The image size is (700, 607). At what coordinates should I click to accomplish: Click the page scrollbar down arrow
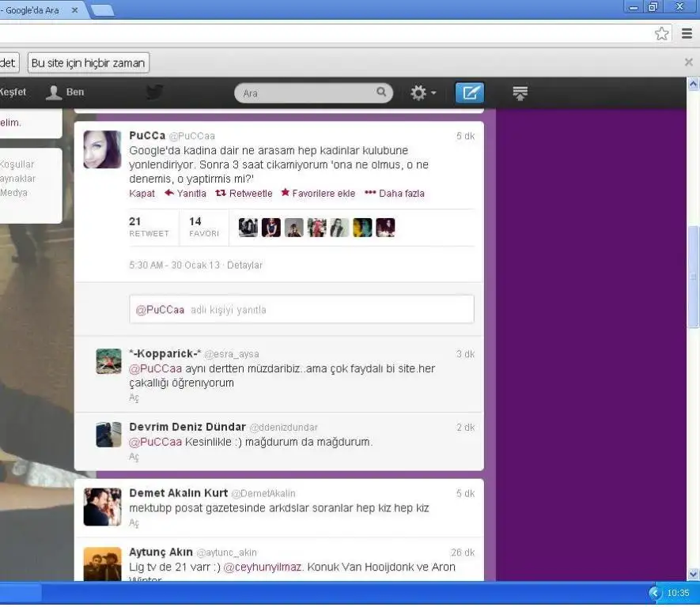(693, 575)
